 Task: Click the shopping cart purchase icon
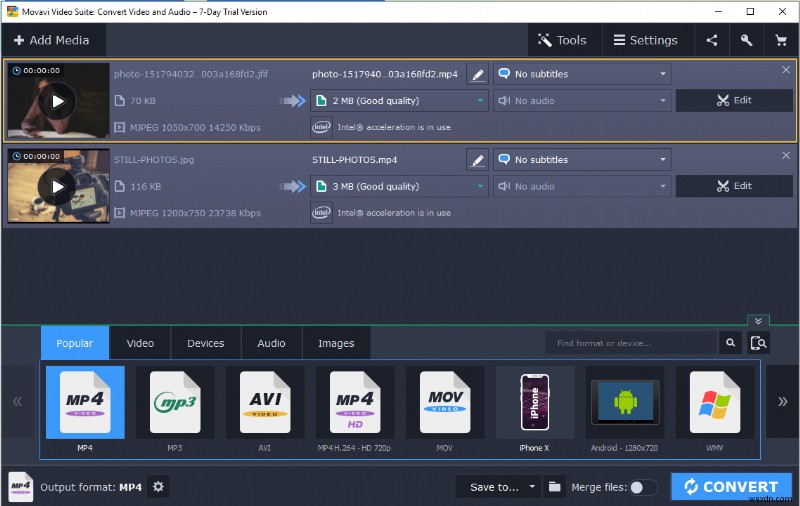tap(780, 40)
